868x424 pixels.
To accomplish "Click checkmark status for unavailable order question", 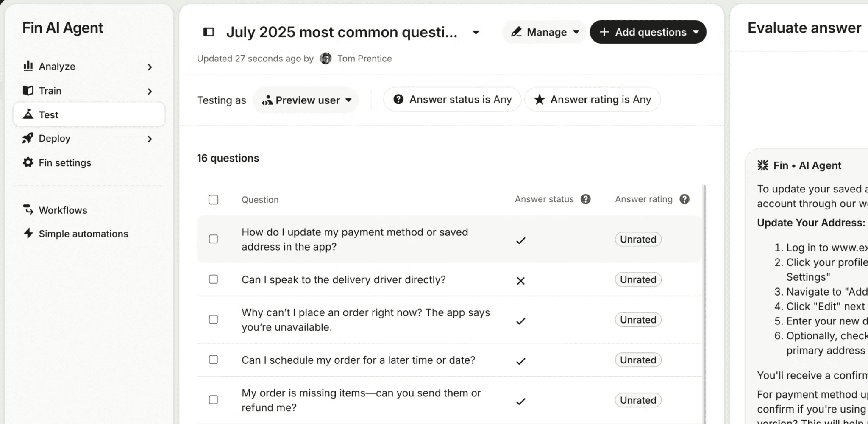I will 521,321.
